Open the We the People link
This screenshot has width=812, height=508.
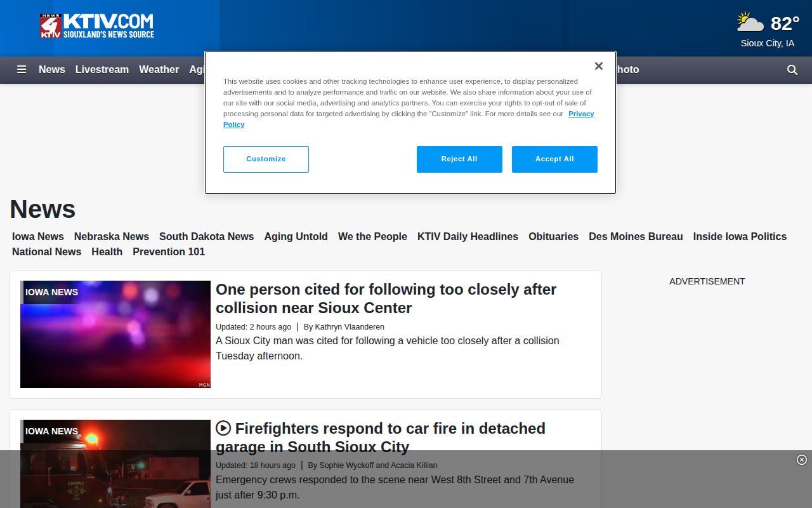pyautogui.click(x=372, y=236)
